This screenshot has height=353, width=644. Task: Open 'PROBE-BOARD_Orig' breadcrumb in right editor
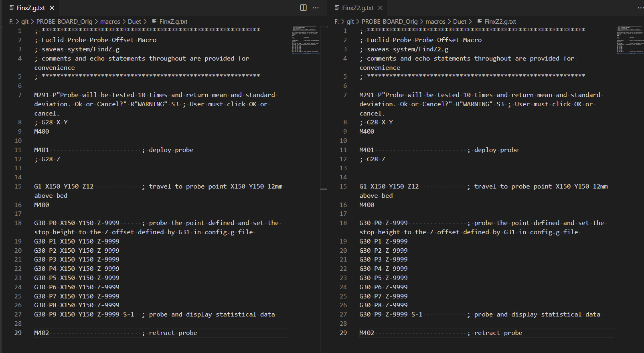(x=389, y=21)
